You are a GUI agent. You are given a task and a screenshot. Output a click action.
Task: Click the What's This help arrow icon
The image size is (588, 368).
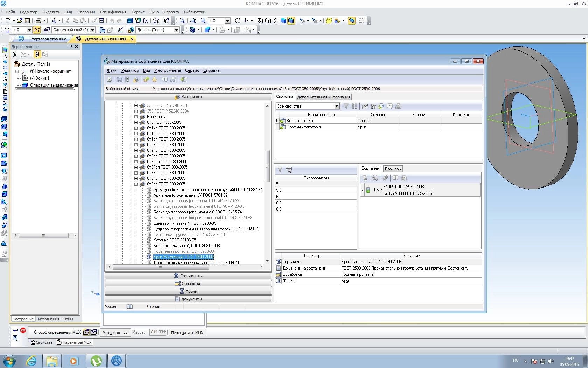[167, 21]
